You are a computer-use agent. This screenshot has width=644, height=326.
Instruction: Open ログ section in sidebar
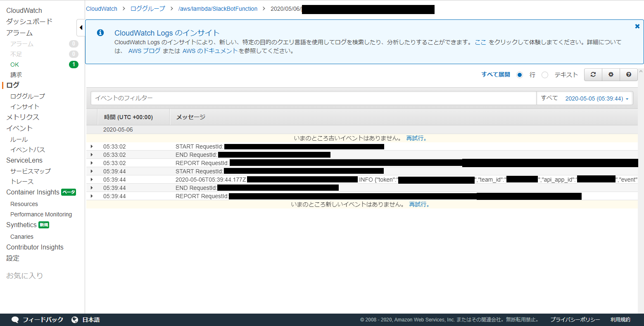(13, 85)
